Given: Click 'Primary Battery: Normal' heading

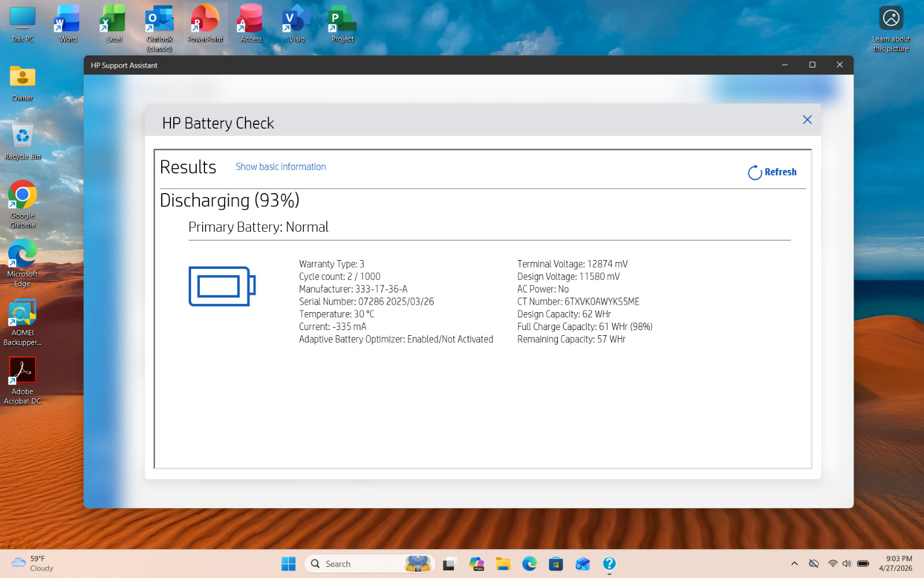Looking at the screenshot, I should point(258,227).
